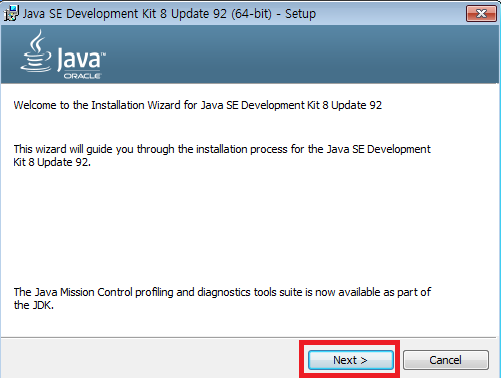The width and height of the screenshot is (501, 378).
Task: Close the Setup window with X button
Action: 481,14
